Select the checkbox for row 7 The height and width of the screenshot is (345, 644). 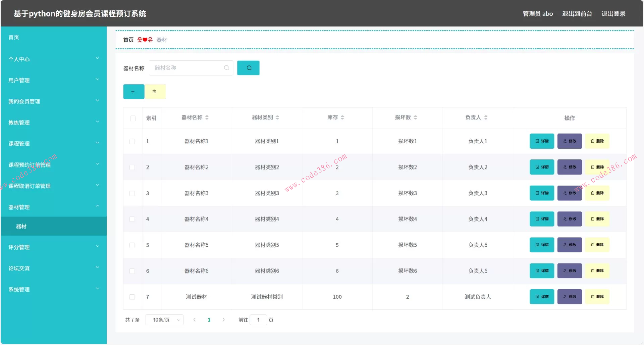coord(132,297)
